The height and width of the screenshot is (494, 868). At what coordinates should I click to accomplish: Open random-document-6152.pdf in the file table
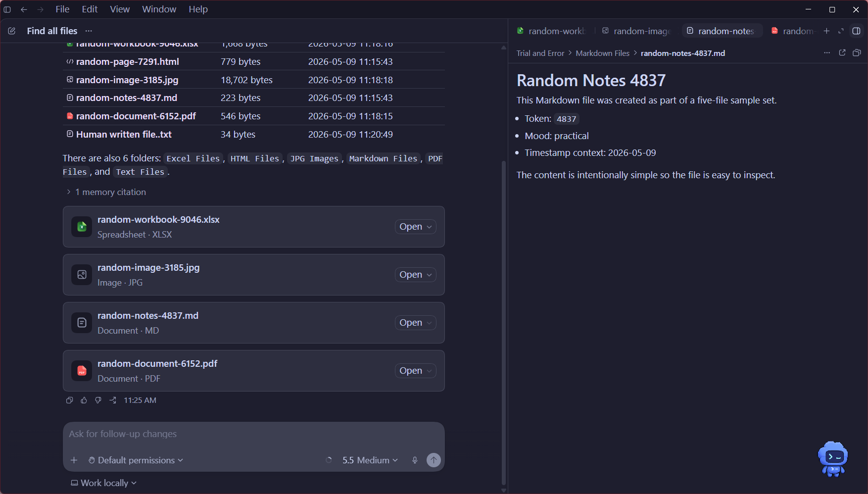coord(136,116)
